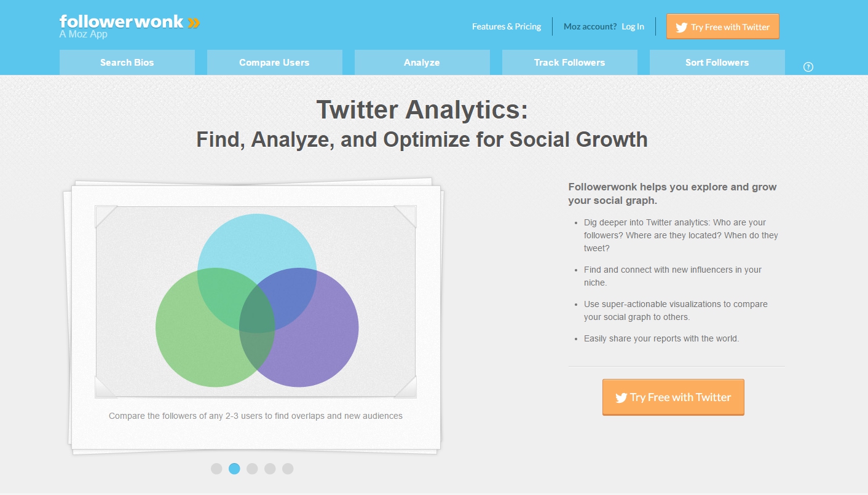
Task: Select the fourth carousel dot
Action: [x=270, y=469]
